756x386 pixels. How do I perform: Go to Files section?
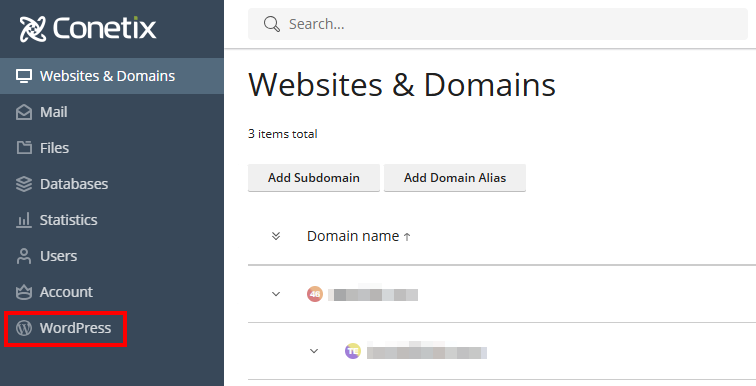click(x=112, y=148)
